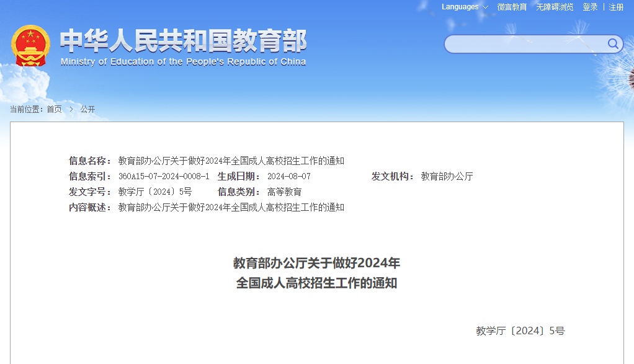Focus the site search input box
Screen dimensions: 634x364
point(524,44)
